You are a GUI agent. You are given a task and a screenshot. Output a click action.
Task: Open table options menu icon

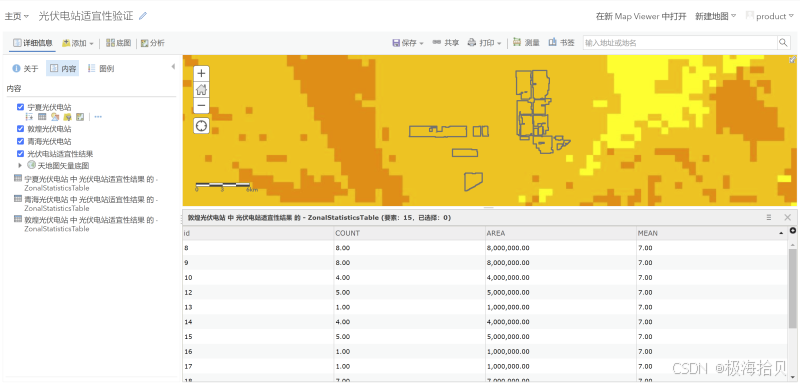[769, 217]
